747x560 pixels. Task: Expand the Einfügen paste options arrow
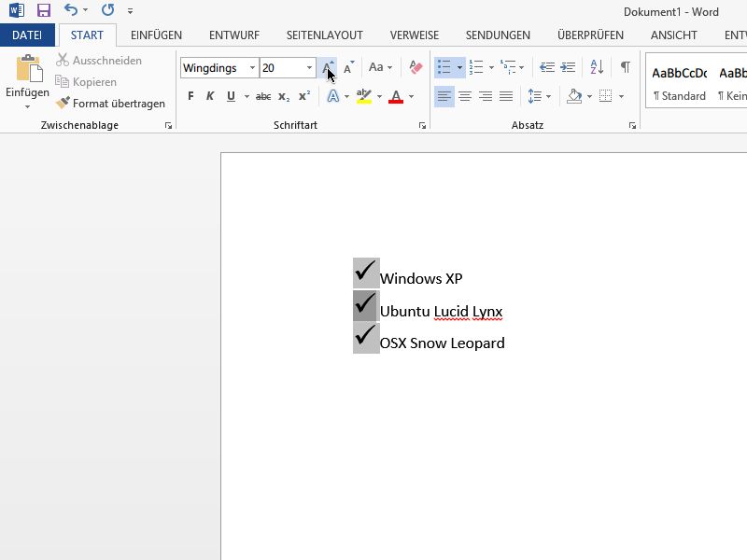tap(28, 106)
